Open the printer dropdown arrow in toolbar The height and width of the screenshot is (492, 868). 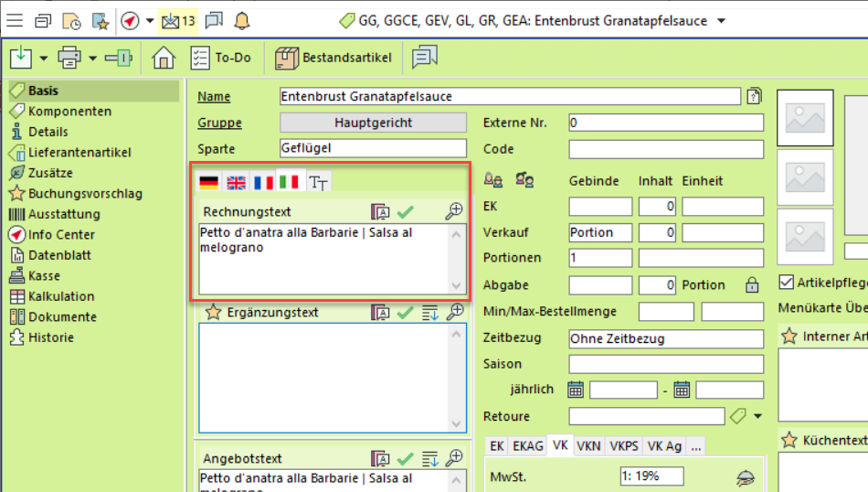click(x=93, y=59)
